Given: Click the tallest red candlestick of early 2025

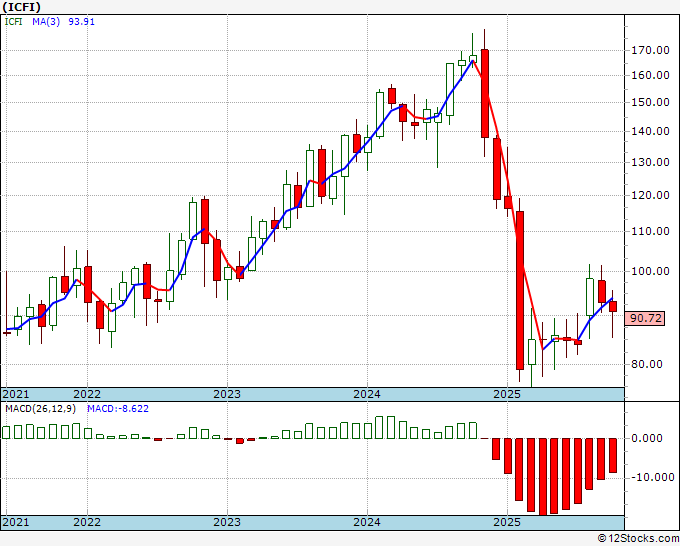Looking at the screenshot, I should point(520,290).
